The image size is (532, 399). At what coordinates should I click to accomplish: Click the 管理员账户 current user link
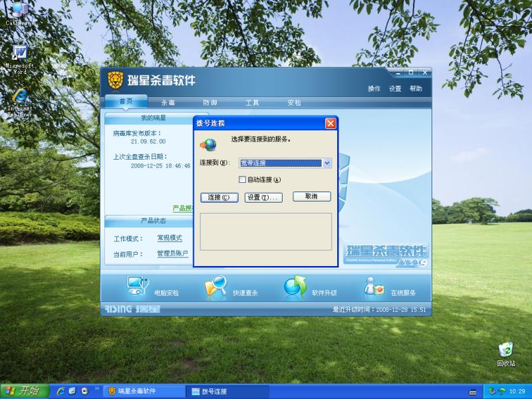[x=172, y=253]
